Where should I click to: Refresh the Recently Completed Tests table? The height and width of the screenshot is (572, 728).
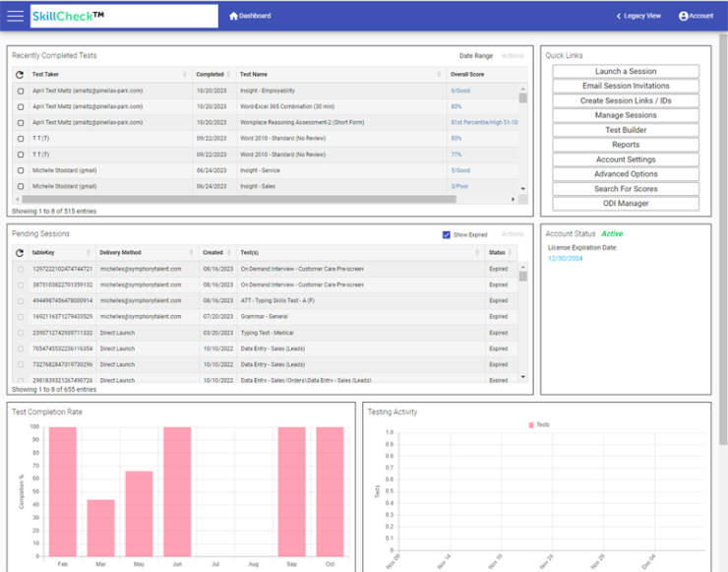coord(20,74)
